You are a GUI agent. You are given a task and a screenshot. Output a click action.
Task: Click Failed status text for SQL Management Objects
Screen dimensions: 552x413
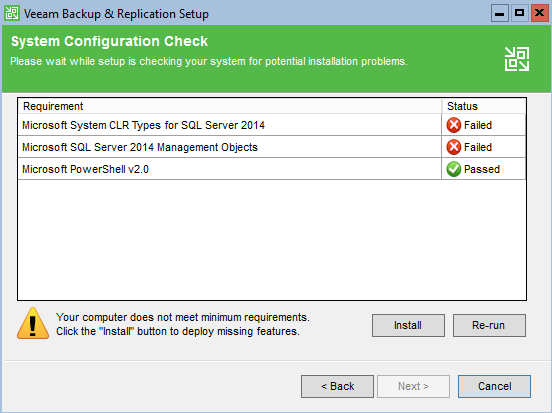click(478, 147)
